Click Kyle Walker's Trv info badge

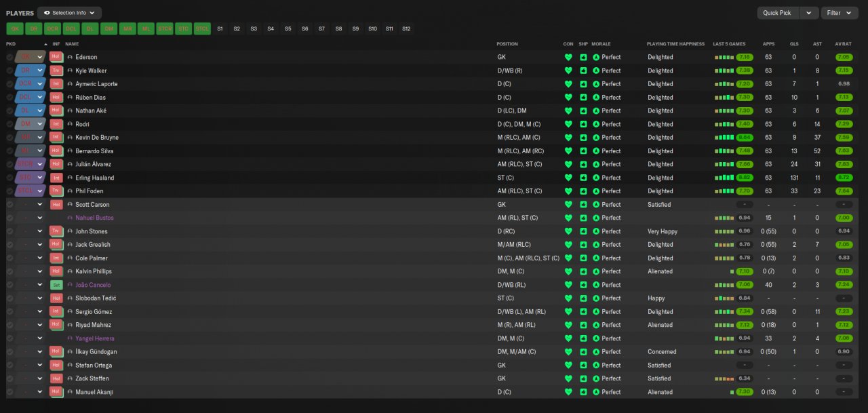coord(56,71)
